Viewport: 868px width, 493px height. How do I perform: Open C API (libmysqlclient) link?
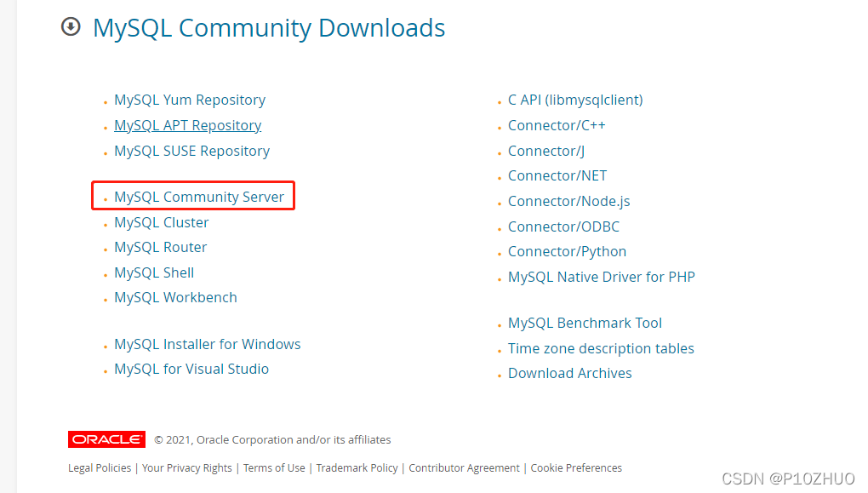(x=576, y=100)
